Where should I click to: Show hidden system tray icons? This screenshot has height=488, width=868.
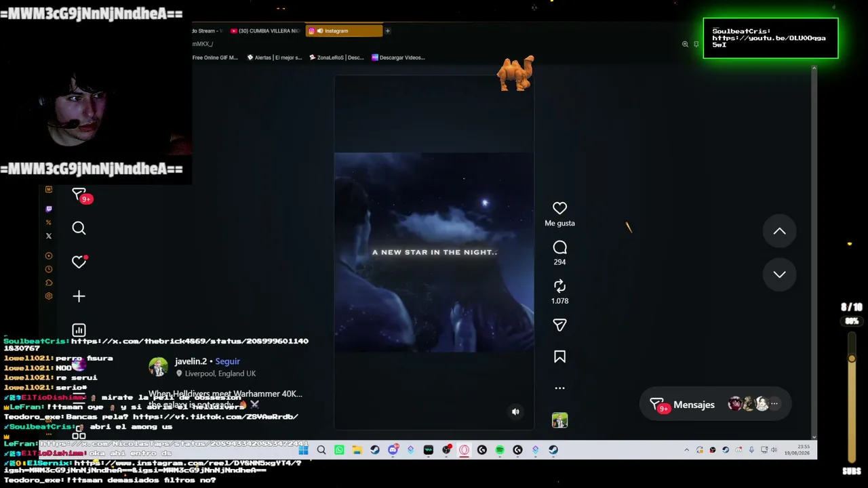pyautogui.click(x=686, y=450)
